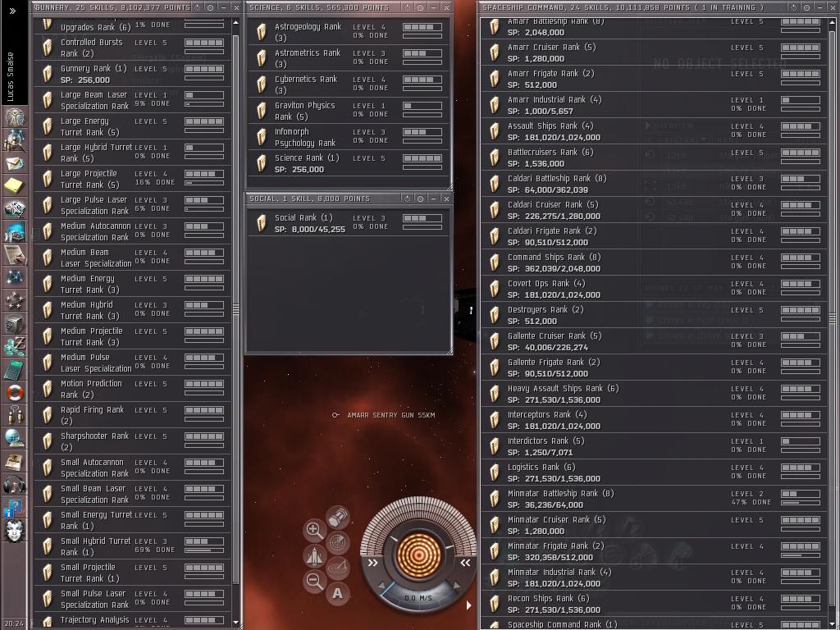Open the mail envelope icon

click(15, 163)
